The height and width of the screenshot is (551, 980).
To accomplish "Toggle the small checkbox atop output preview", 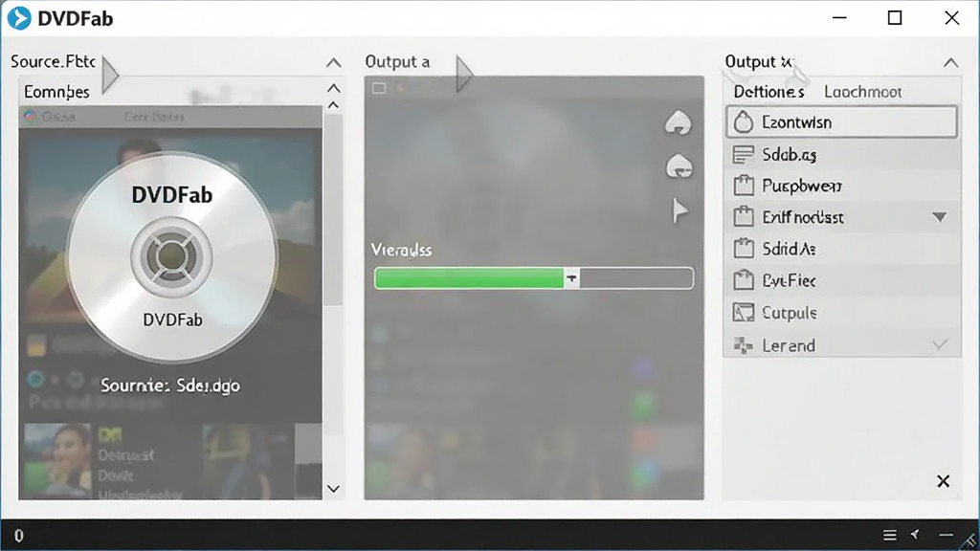I will point(379,88).
